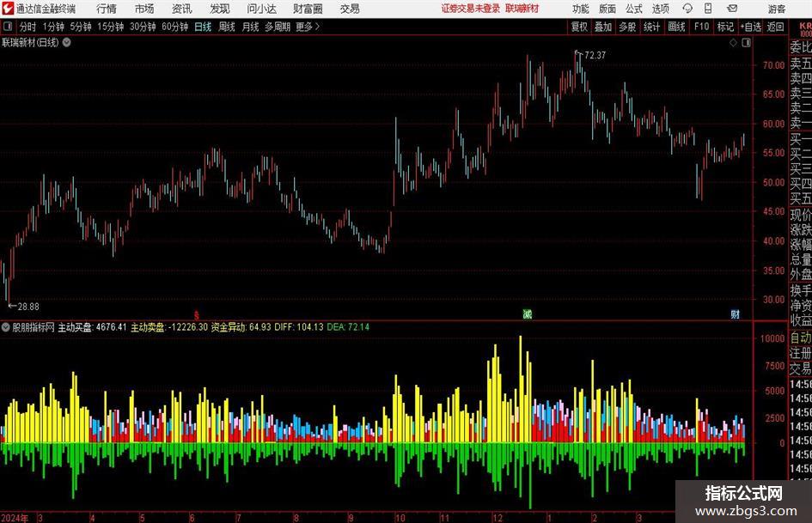Open the 资讯 menu

pyautogui.click(x=182, y=9)
